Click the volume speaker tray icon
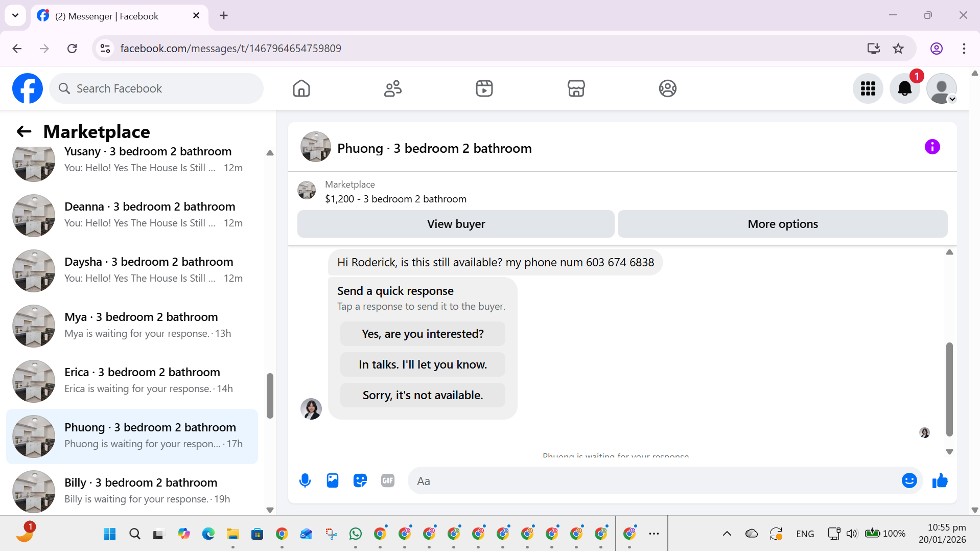 pyautogui.click(x=852, y=534)
